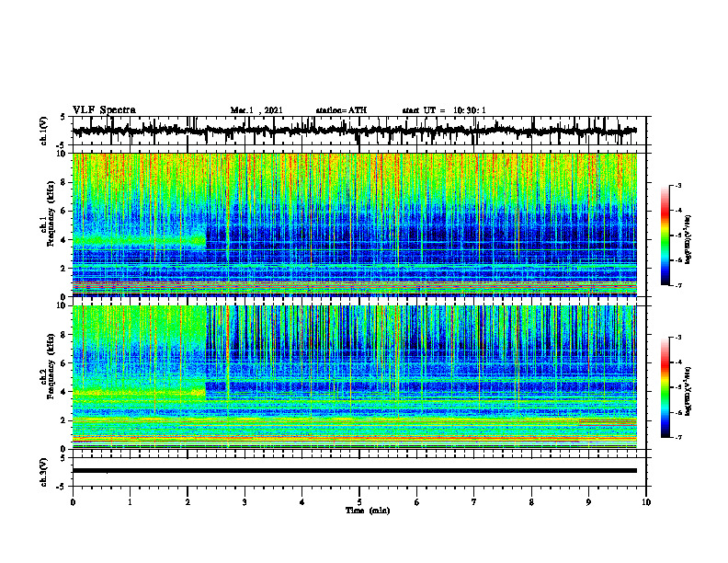The height and width of the screenshot is (563, 728).
Task: Click the "4" kHz tick of ch.2 spectrogram
Action: 63,392
